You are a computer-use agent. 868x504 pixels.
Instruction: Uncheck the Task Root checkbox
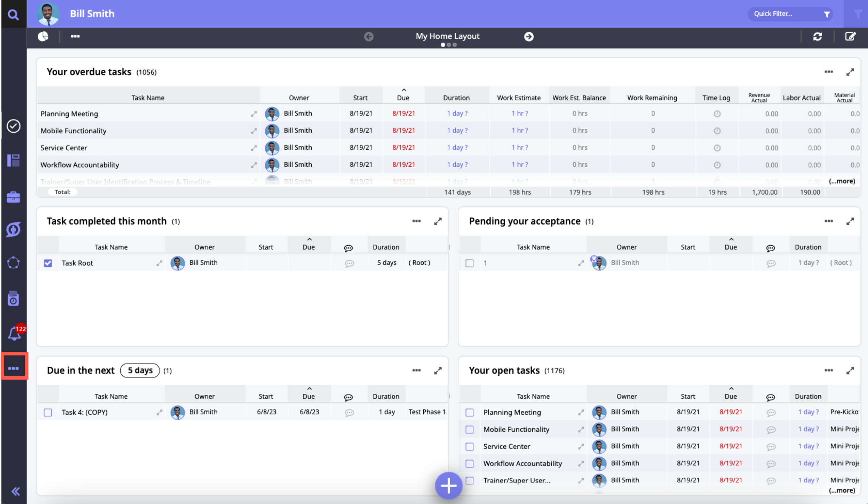48,263
